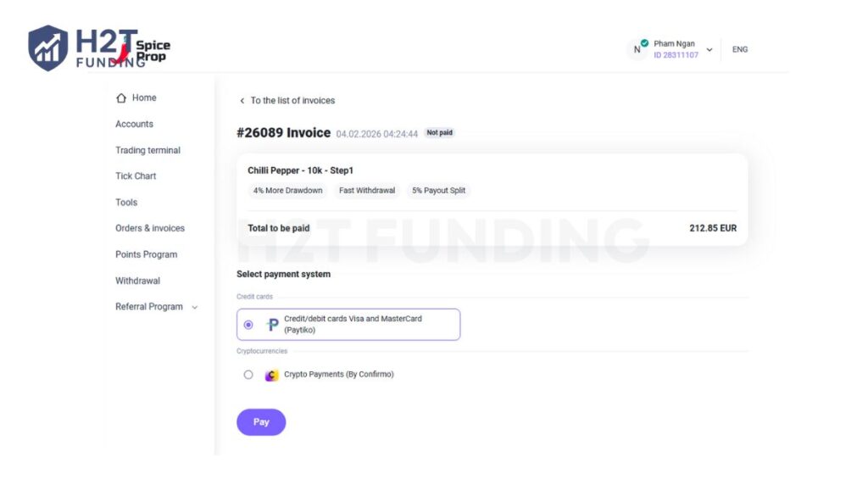Click the back arrow beside invoice list
Screen dimensions: 868x485
pos(242,101)
